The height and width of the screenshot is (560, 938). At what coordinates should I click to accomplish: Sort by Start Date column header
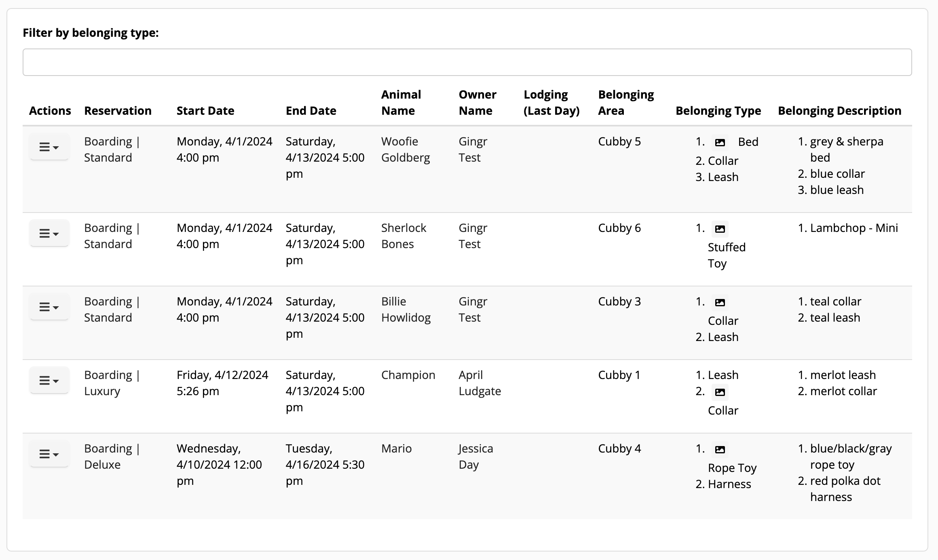205,111
